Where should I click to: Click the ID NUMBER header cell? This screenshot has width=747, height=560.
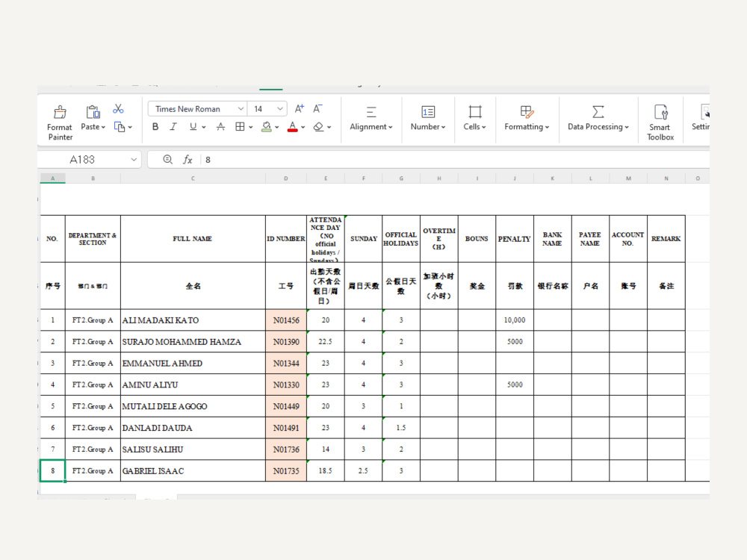point(286,239)
